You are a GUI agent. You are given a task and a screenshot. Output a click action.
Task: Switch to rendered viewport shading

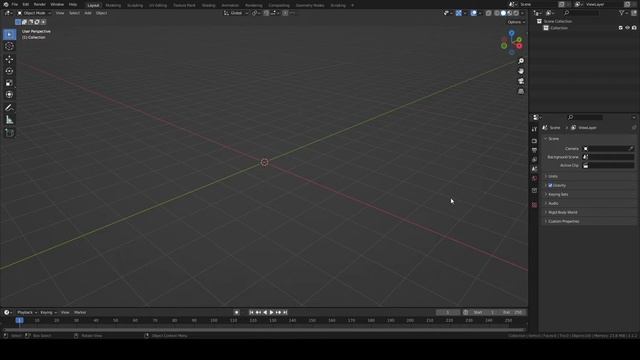[x=516, y=13]
